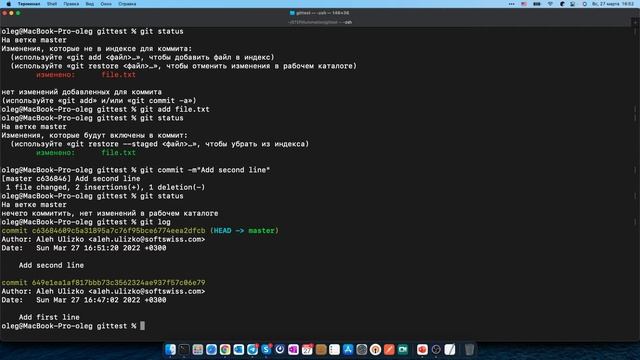
Task: Open the purple OneNote icon in Dock
Action: tap(293, 349)
